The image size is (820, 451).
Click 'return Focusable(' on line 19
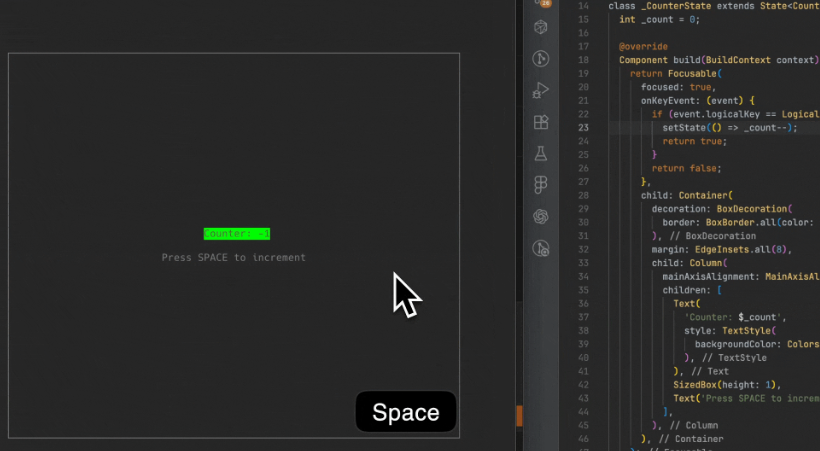coord(676,74)
